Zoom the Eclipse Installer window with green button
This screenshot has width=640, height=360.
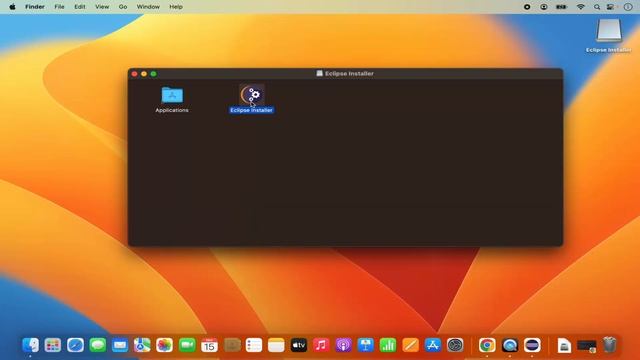pyautogui.click(x=153, y=74)
